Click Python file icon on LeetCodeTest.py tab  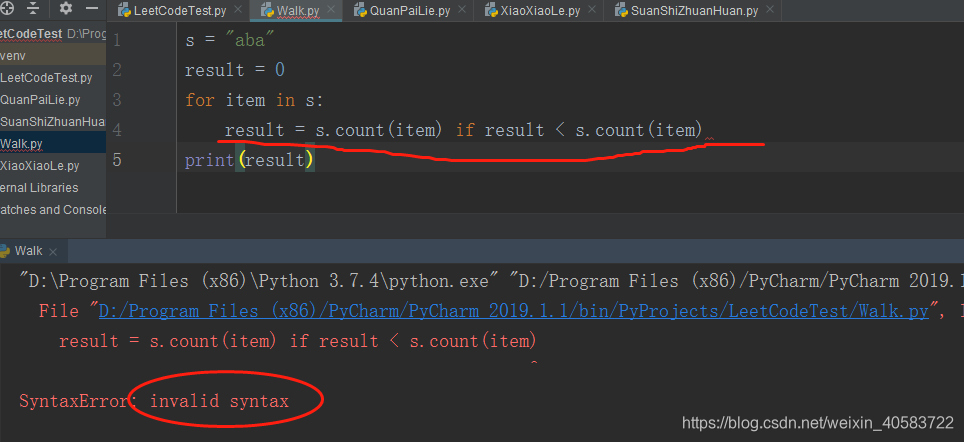click(x=124, y=10)
